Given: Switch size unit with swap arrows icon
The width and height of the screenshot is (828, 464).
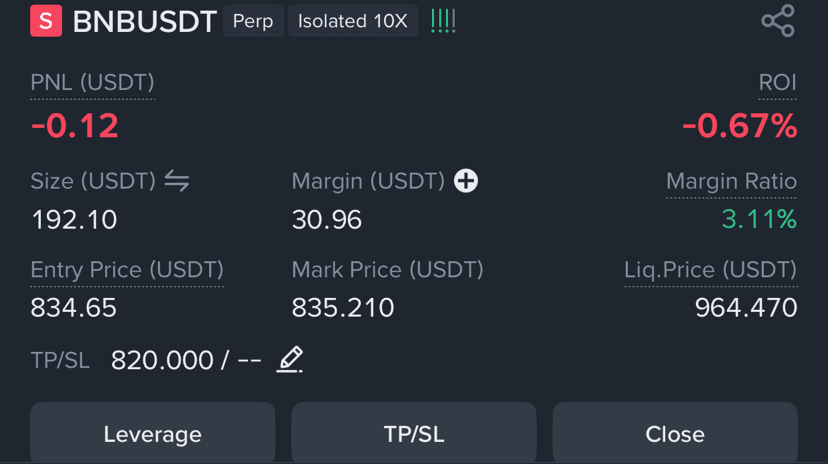Looking at the screenshot, I should (177, 181).
